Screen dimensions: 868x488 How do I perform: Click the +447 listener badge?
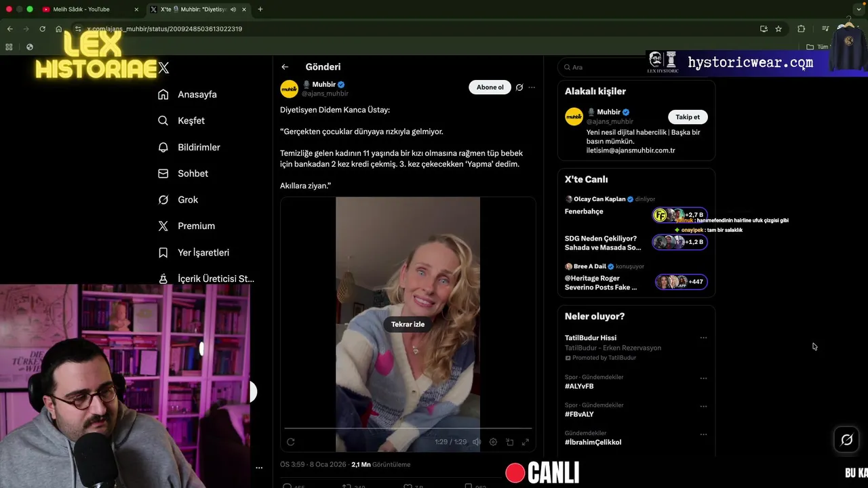coord(681,281)
